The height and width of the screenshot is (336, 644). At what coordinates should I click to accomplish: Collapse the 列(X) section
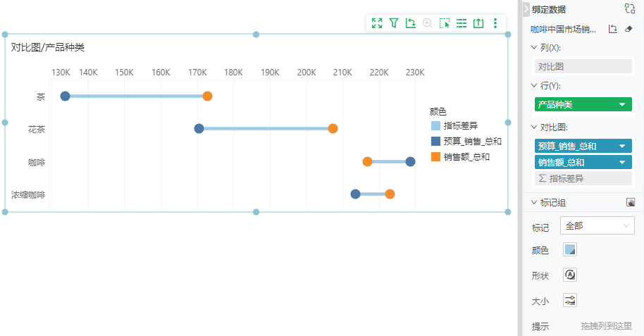tap(534, 48)
